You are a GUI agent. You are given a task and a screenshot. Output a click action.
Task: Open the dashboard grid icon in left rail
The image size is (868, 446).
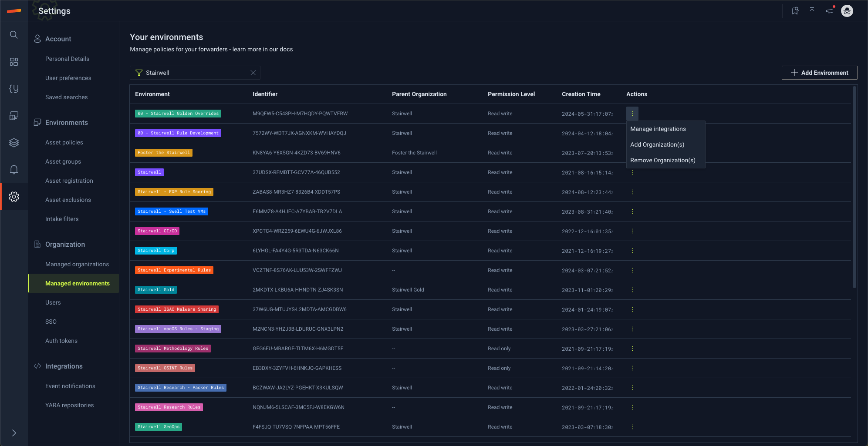click(14, 62)
